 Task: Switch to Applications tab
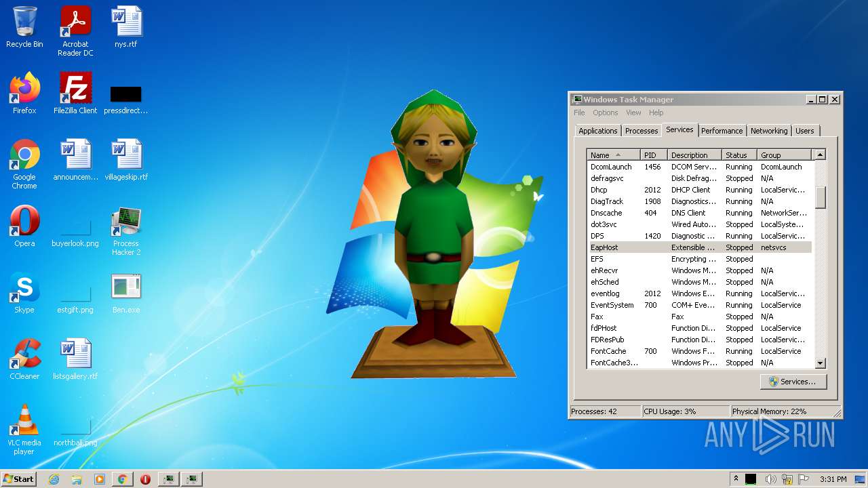(x=598, y=131)
